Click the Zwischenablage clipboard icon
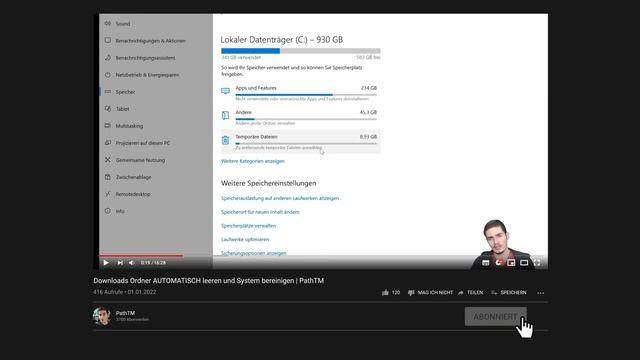 tap(108, 177)
